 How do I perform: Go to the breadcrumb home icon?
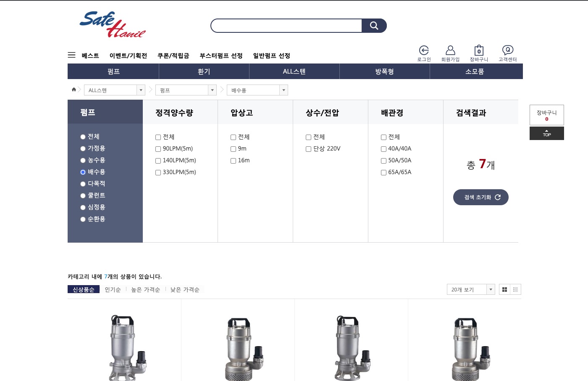[x=74, y=90]
